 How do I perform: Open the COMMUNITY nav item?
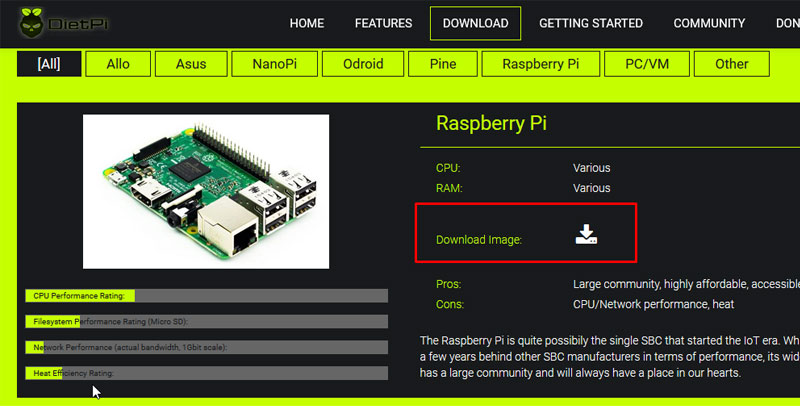click(709, 23)
